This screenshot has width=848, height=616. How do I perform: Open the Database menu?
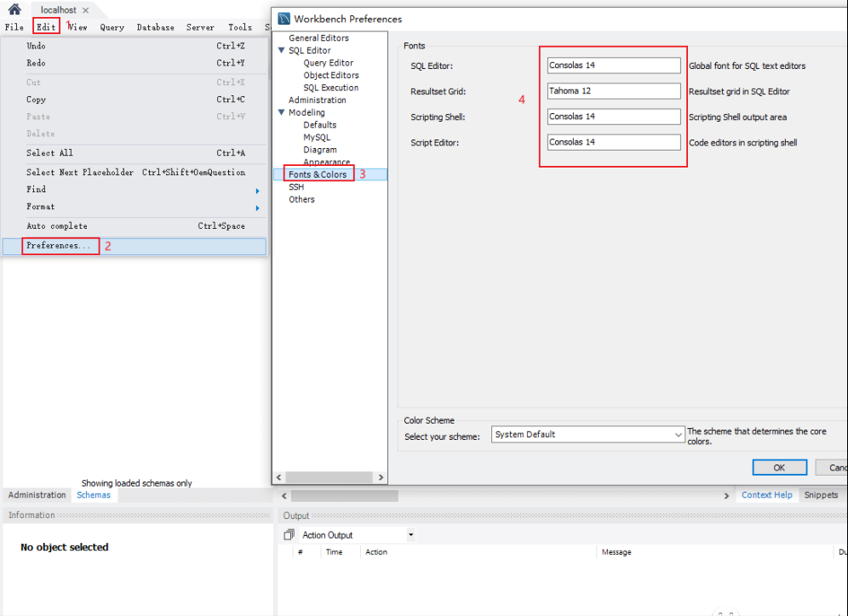[155, 27]
